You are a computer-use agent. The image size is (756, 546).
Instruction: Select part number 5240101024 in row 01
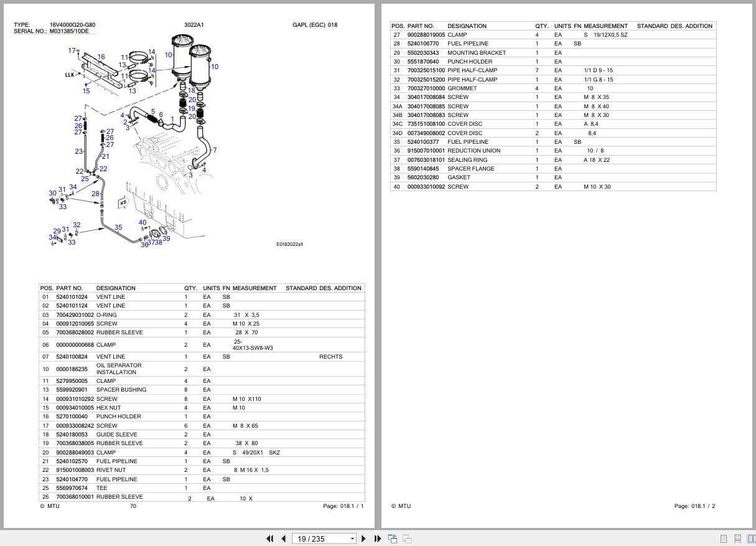72,297
